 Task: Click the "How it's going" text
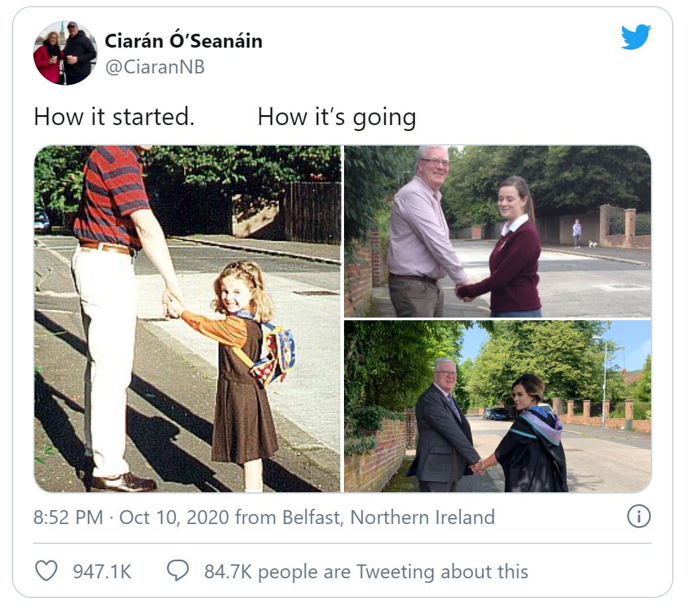pos(336,116)
